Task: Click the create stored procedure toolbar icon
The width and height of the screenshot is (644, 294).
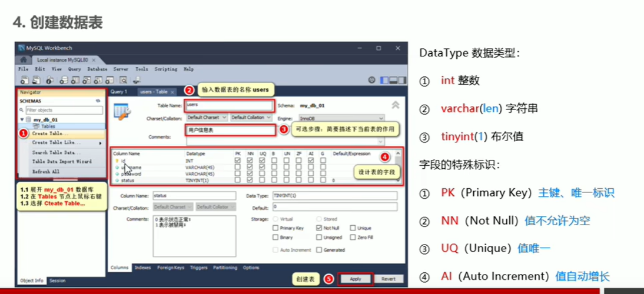Action: 98,81
